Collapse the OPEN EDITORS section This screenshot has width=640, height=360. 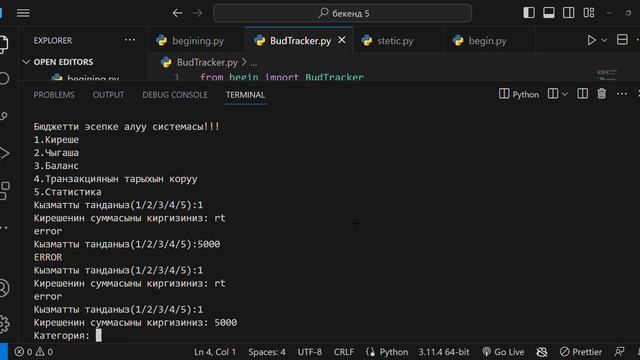[58, 62]
